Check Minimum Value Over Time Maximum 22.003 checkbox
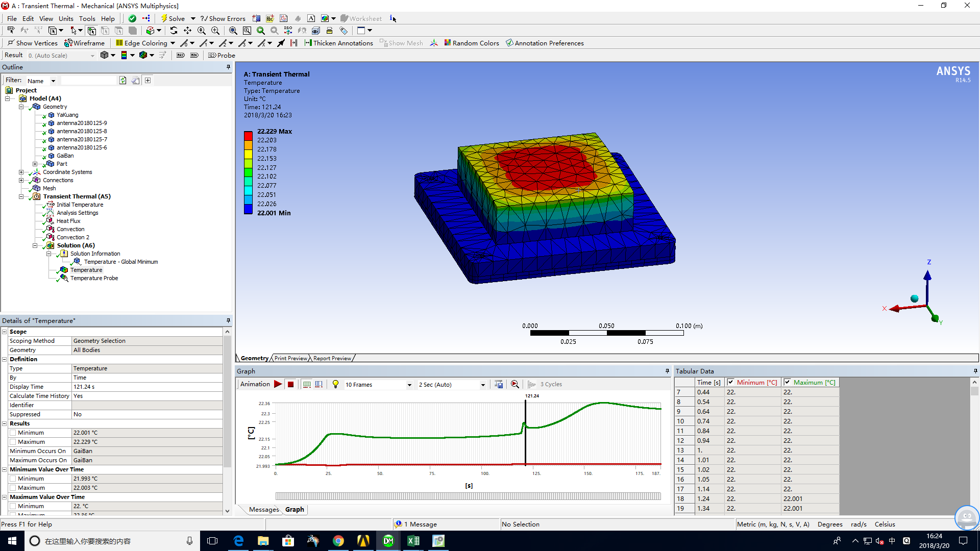 click(13, 488)
